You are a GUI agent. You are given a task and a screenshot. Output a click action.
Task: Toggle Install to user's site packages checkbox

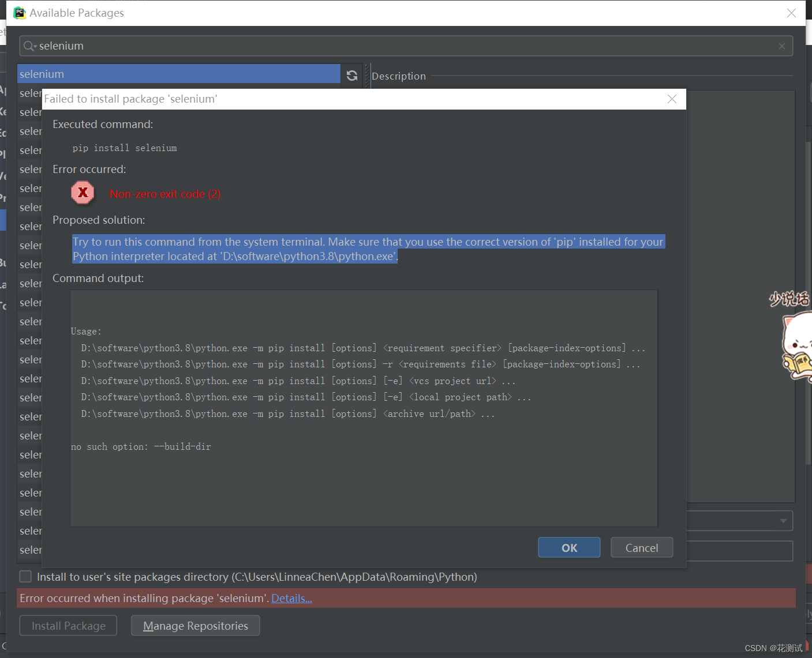(25, 577)
